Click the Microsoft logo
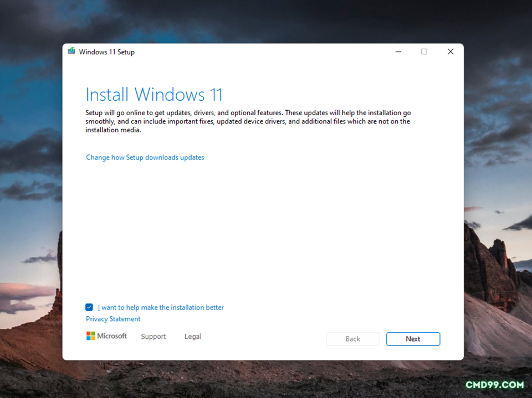This screenshot has width=532, height=398. click(106, 336)
